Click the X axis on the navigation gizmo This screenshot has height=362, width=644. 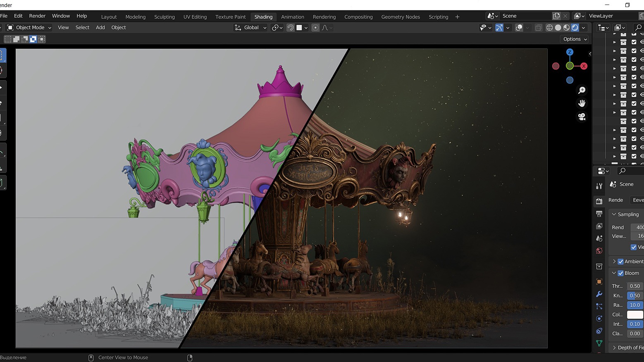tap(584, 66)
